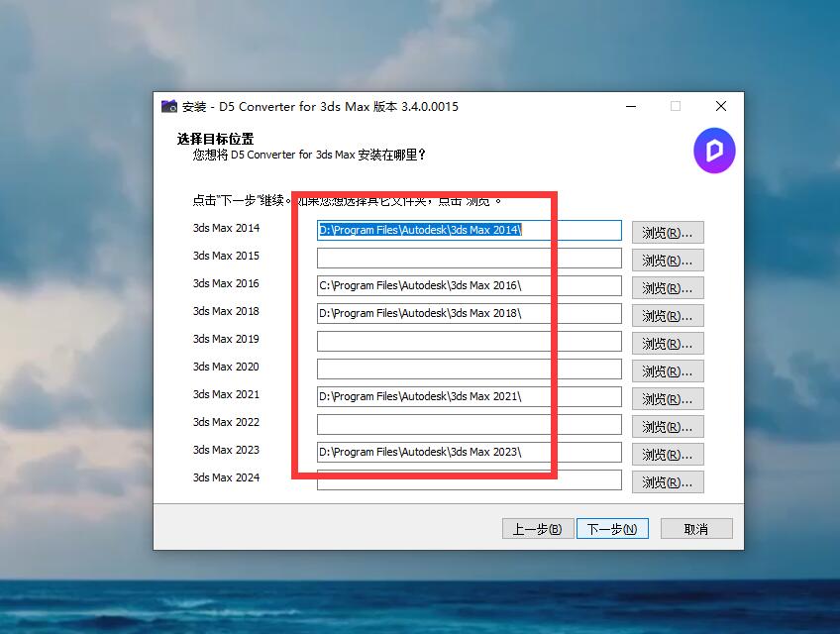840x634 pixels.
Task: Click the empty 3ds Max 2020 path field
Action: coord(470,370)
